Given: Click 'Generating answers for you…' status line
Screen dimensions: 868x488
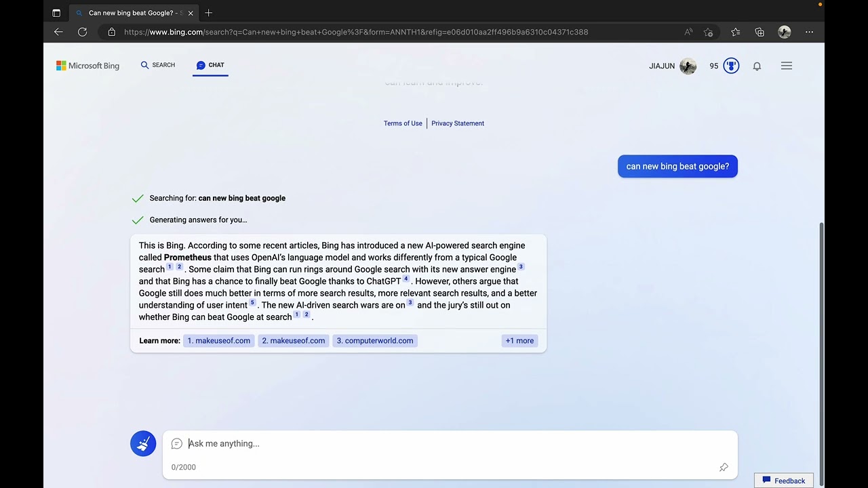Looking at the screenshot, I should point(198,220).
